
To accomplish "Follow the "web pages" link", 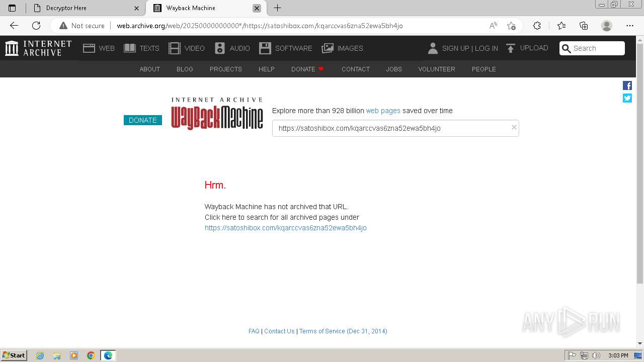I will pos(383,111).
